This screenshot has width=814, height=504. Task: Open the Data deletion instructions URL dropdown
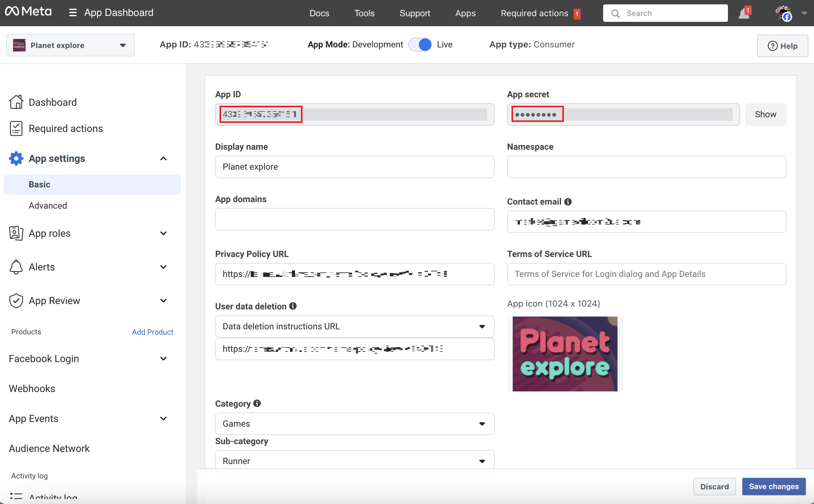354,326
